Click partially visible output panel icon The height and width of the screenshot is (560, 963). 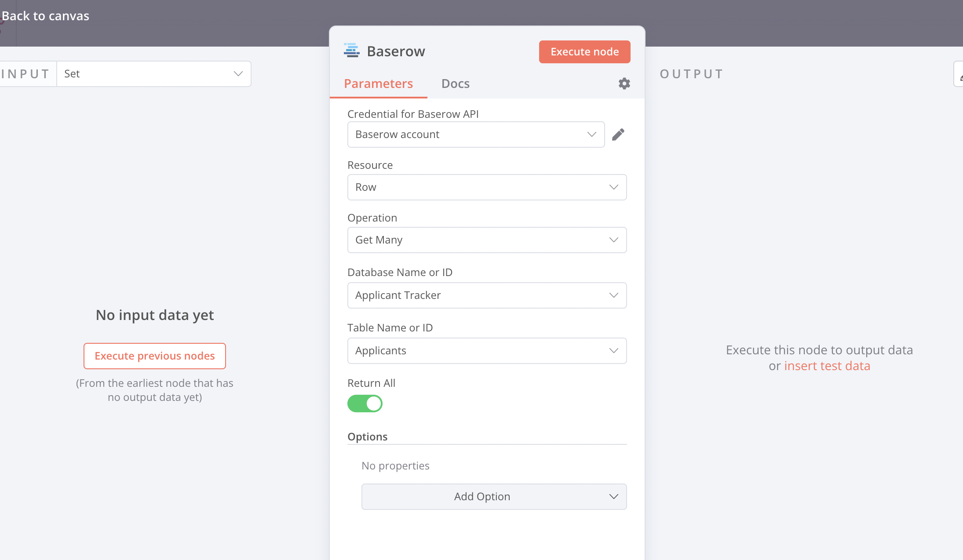click(x=959, y=75)
